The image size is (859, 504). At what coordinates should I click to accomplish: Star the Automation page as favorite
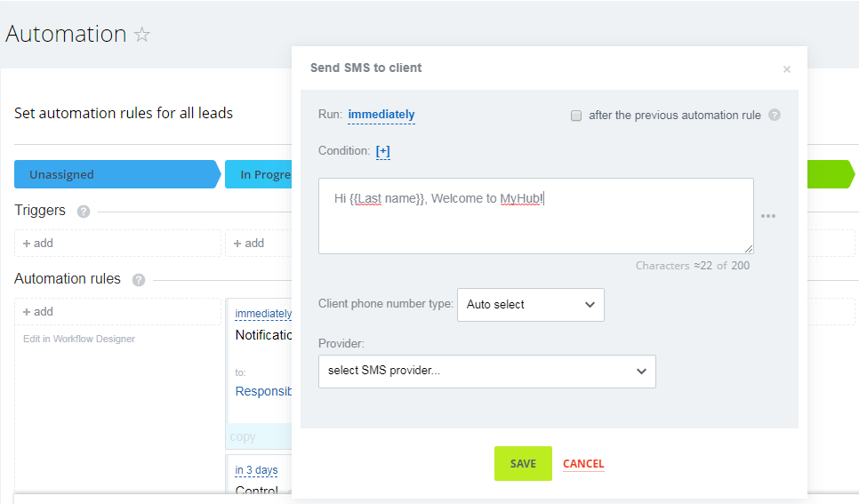pyautogui.click(x=142, y=35)
